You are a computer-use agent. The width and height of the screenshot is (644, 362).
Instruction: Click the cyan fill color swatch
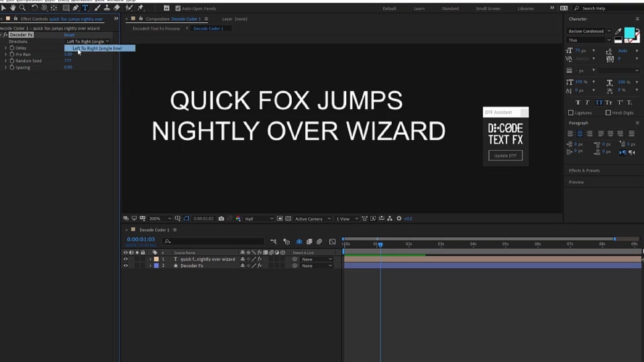click(x=629, y=33)
